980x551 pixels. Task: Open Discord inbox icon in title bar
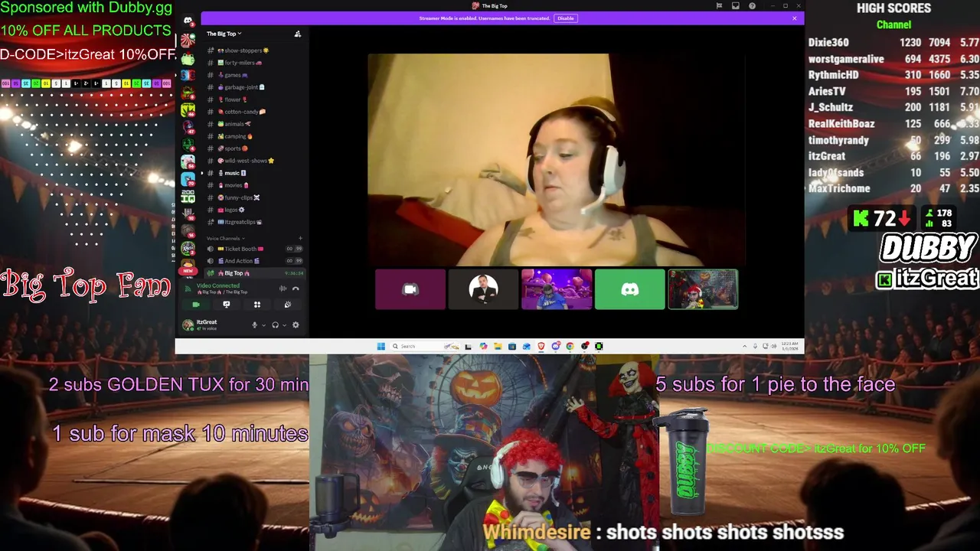pos(736,6)
